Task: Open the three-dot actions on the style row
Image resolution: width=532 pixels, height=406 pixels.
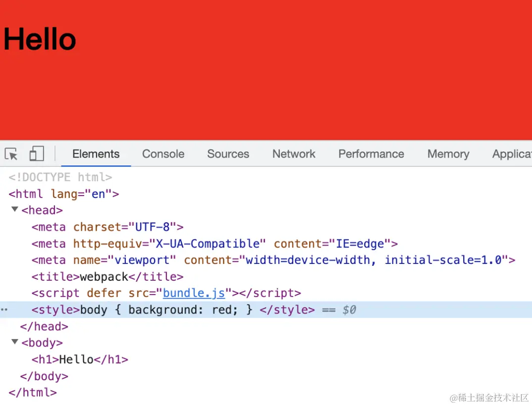Action: pos(4,309)
